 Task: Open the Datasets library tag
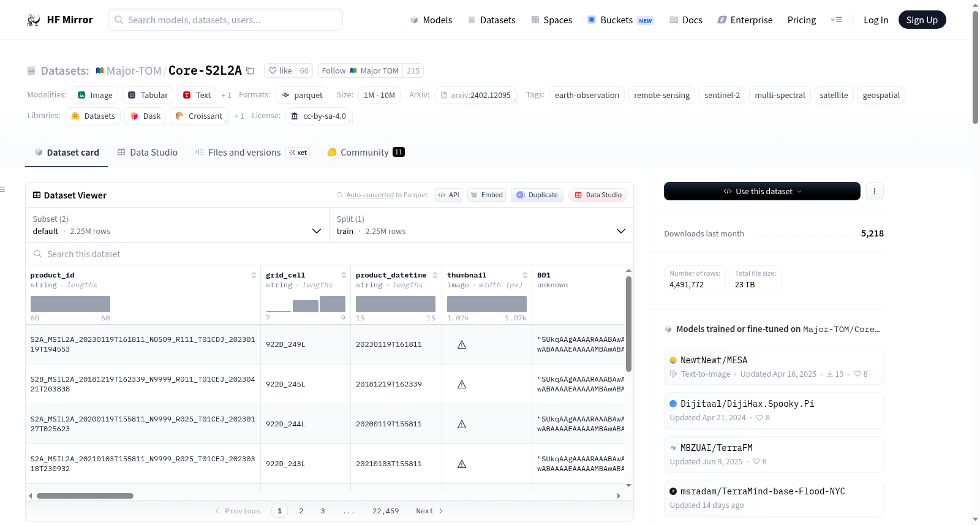(93, 116)
